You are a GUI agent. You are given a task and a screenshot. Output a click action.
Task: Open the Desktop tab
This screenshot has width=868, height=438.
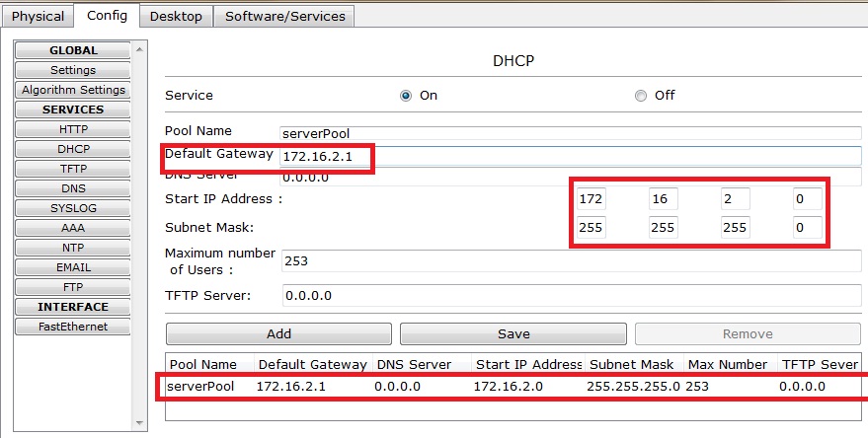tap(177, 16)
